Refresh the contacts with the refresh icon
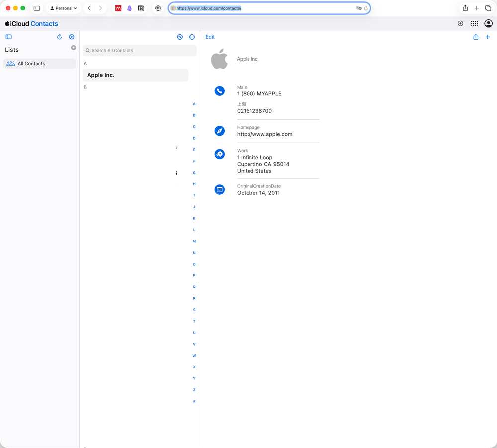Screen dimensions: 497x448 (x=59, y=37)
